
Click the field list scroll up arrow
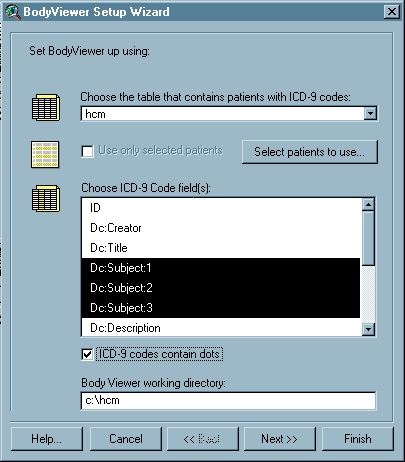tap(368, 204)
